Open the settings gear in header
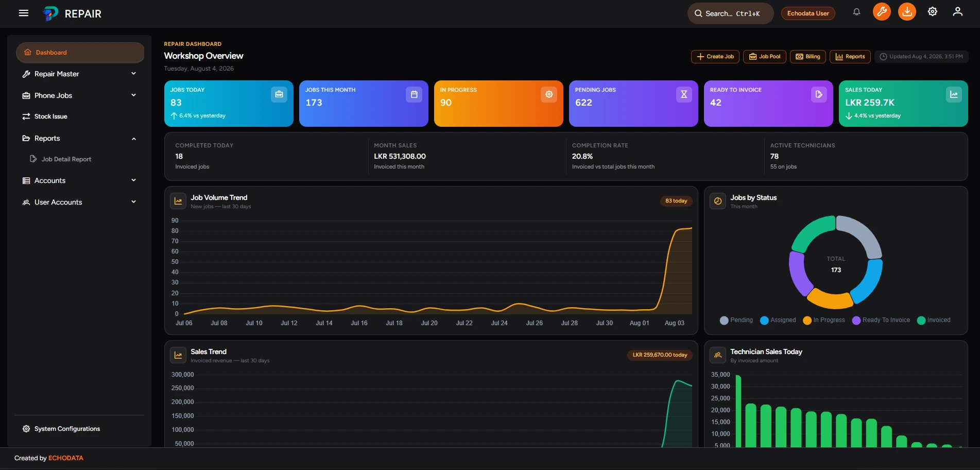Screen dimensions: 980x470 pos(933,12)
